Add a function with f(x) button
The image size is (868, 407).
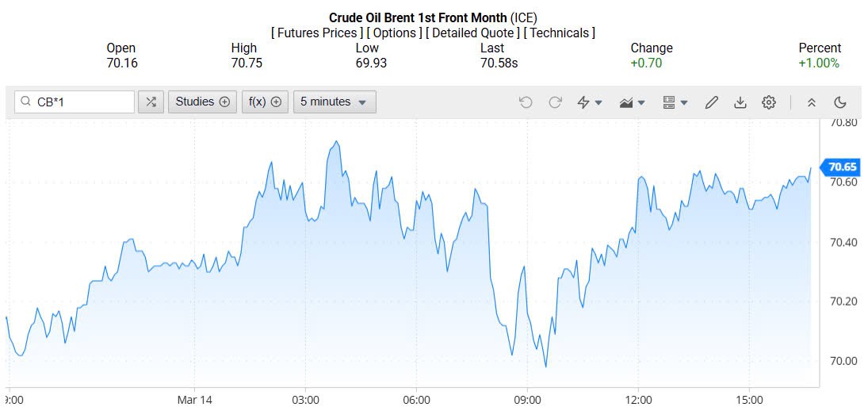coord(265,102)
